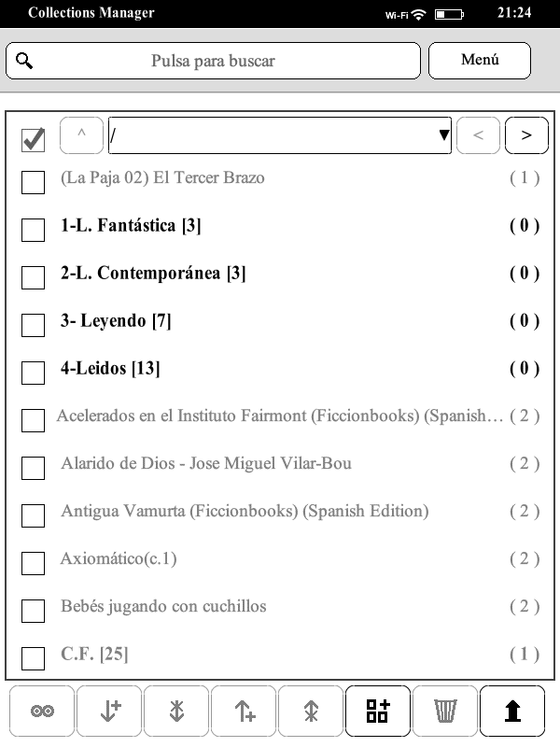The height and width of the screenshot is (747, 560).
Task: Click the magnifying glass search icon
Action: coord(25,61)
